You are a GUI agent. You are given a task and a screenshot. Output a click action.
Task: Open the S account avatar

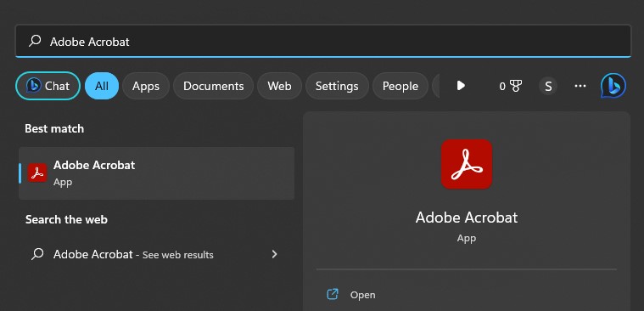(x=548, y=86)
